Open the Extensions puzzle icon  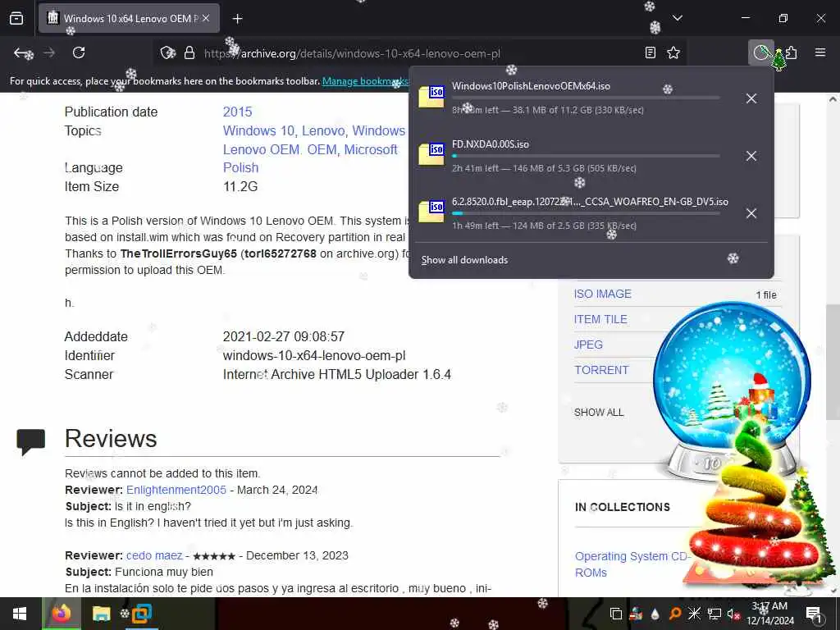[792, 52]
